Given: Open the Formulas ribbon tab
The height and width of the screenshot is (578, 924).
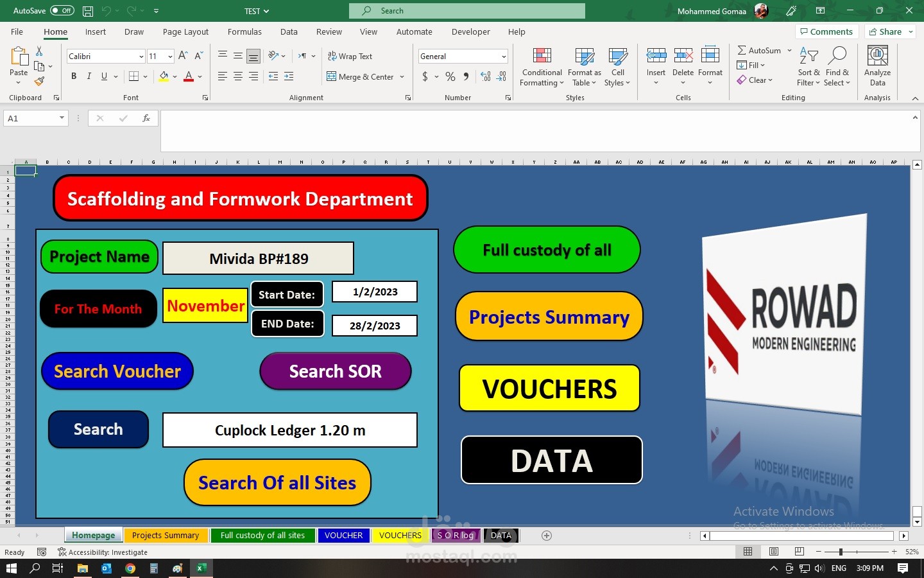Looking at the screenshot, I should click(x=244, y=31).
